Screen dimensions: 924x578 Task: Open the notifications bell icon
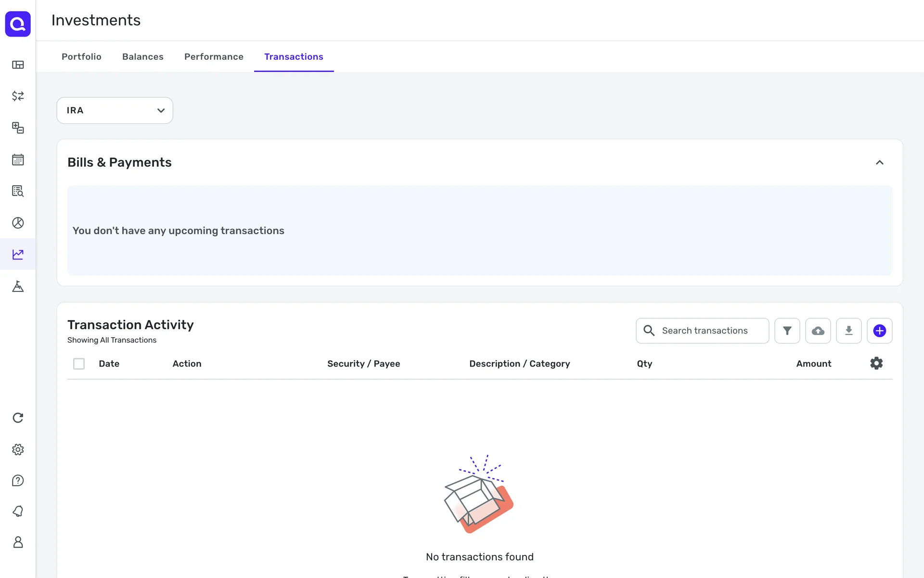[x=18, y=511]
